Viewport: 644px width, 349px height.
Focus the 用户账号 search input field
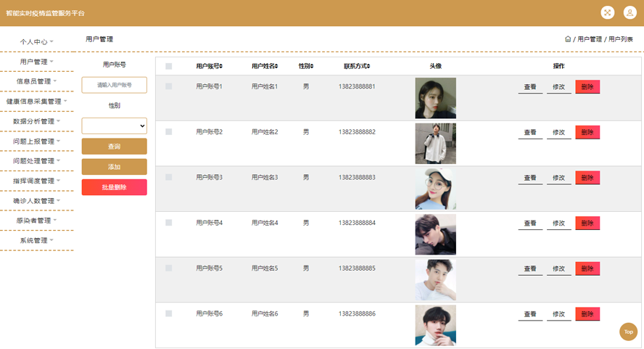[x=115, y=85]
